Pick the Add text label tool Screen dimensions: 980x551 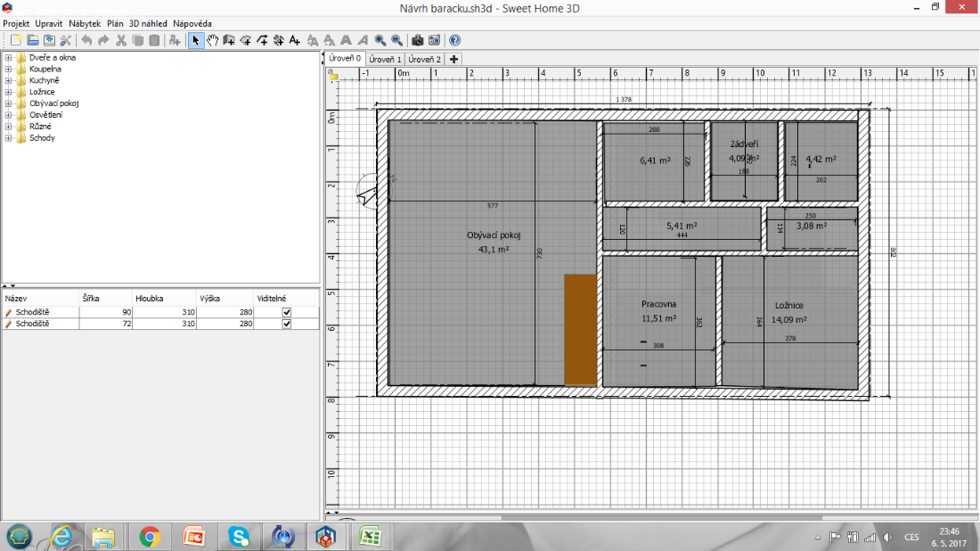(x=294, y=40)
